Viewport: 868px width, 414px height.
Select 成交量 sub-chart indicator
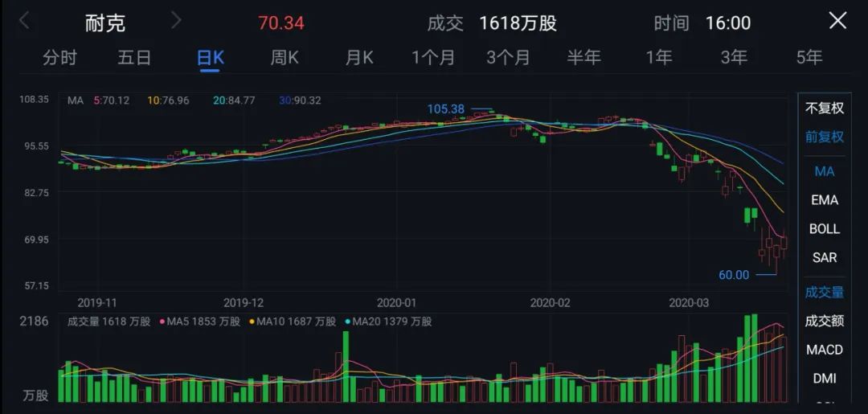[825, 293]
